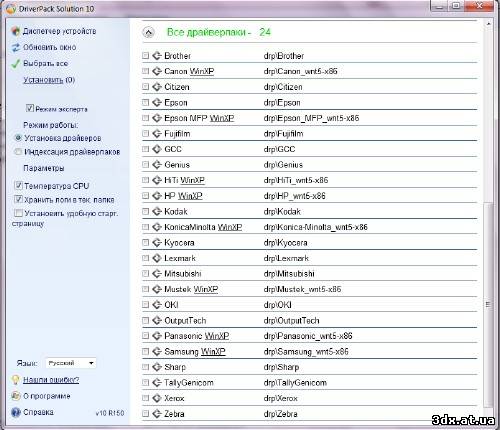Check the Brother driverpack checkbox
The width and height of the screenshot is (500, 430).
click(145, 56)
